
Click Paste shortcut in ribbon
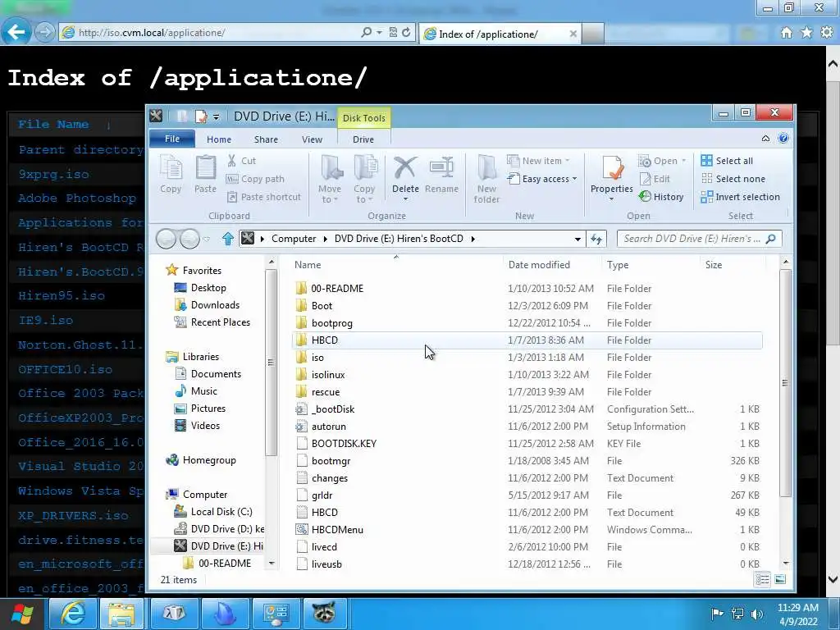pos(263,197)
